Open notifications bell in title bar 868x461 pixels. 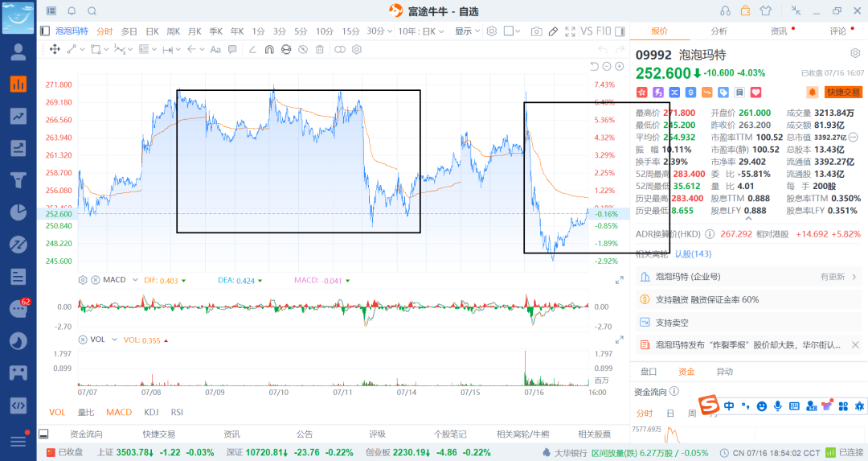pyautogui.click(x=72, y=11)
